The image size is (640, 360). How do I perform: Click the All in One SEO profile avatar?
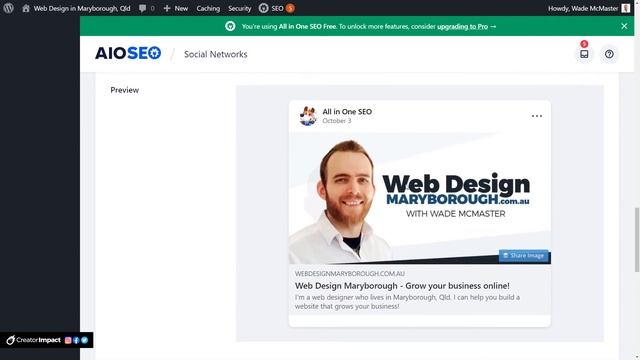point(308,116)
